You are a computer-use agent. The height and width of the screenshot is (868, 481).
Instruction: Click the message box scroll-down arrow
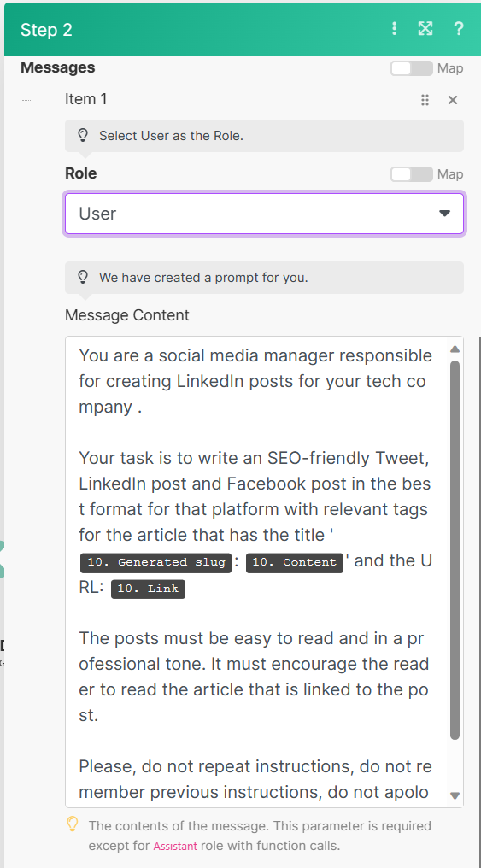click(455, 795)
